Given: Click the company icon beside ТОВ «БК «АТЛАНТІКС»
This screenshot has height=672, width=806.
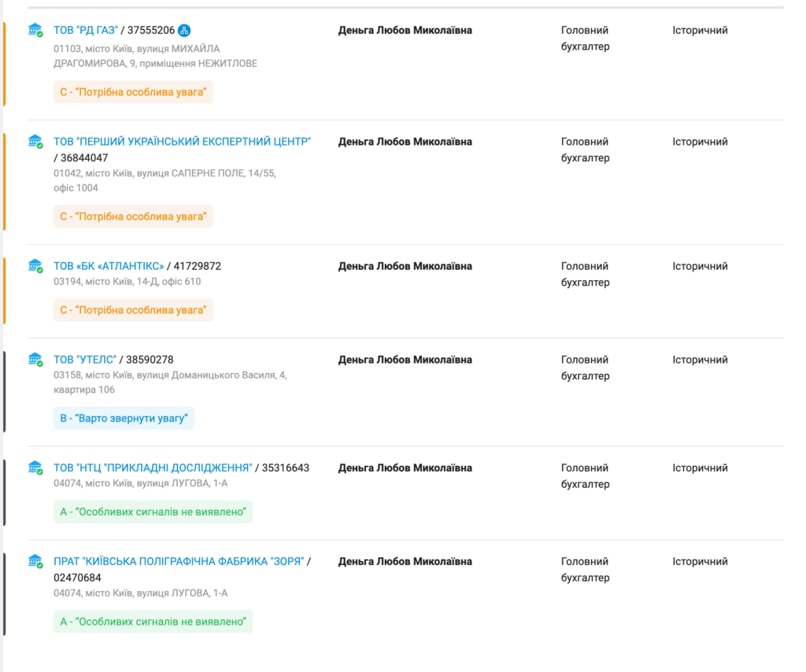Looking at the screenshot, I should point(35,266).
